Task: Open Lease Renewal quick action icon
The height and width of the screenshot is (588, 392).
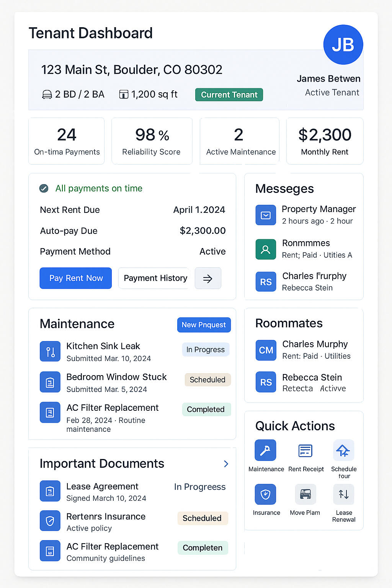Action: (x=343, y=494)
